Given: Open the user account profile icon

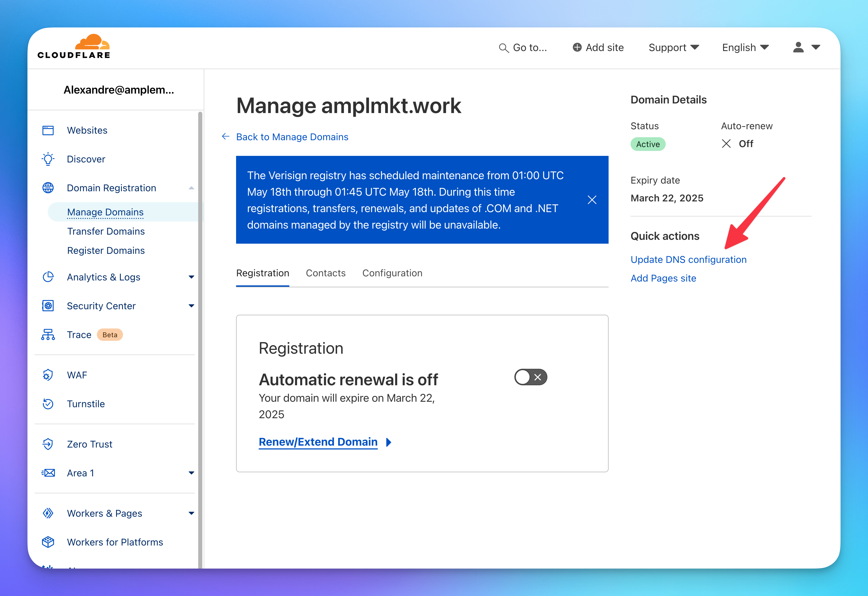Looking at the screenshot, I should coord(798,47).
